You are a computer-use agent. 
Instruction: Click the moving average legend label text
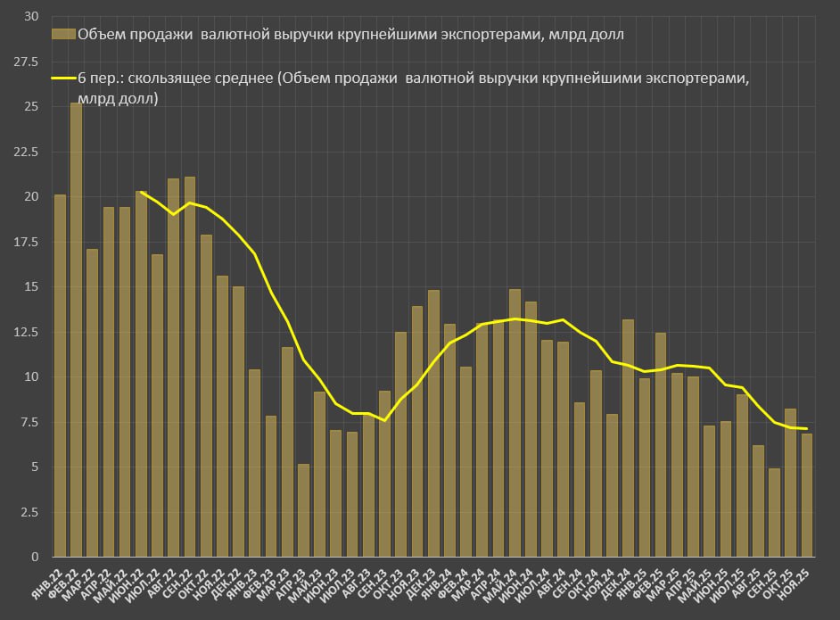(x=357, y=78)
